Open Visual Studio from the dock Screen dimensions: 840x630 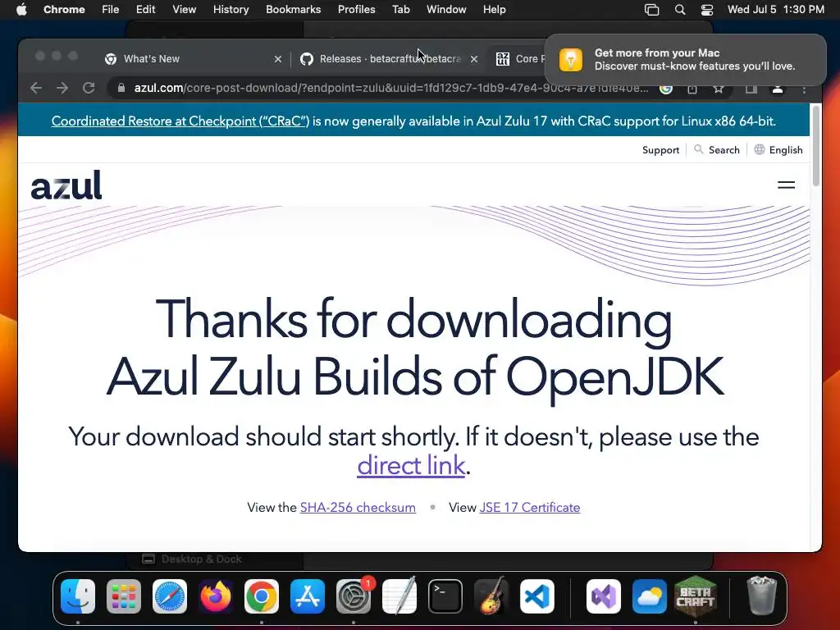[604, 596]
